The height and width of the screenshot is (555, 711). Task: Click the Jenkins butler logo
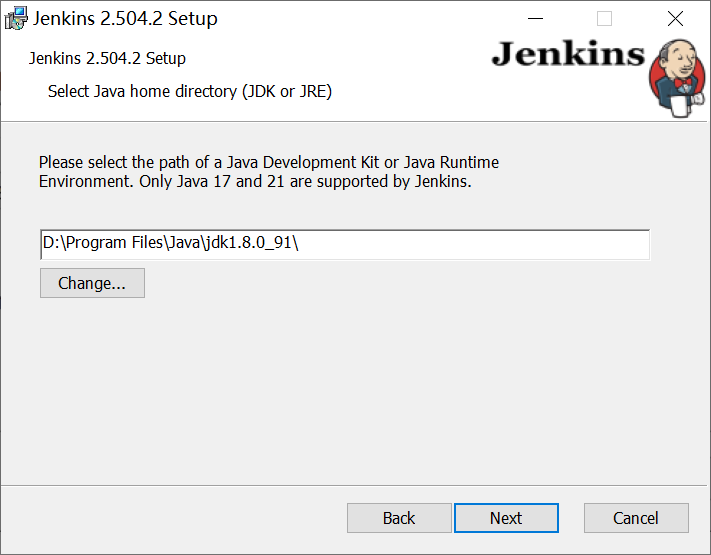pos(677,78)
